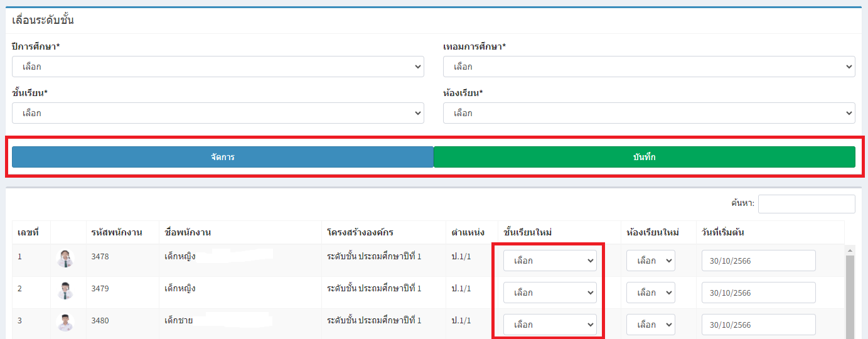Image resolution: width=868 pixels, height=339 pixels.
Task: Click the blue จัดการ button
Action: pos(223,157)
